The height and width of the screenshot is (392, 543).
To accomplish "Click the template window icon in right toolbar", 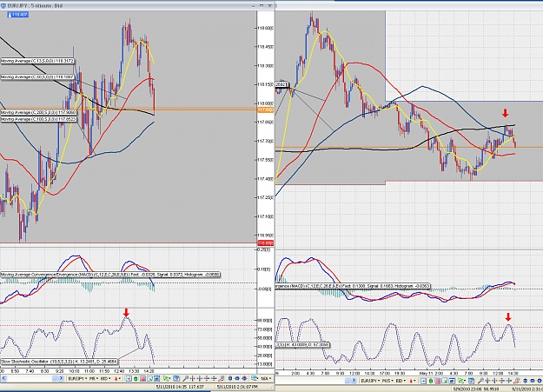I will 471,381.
